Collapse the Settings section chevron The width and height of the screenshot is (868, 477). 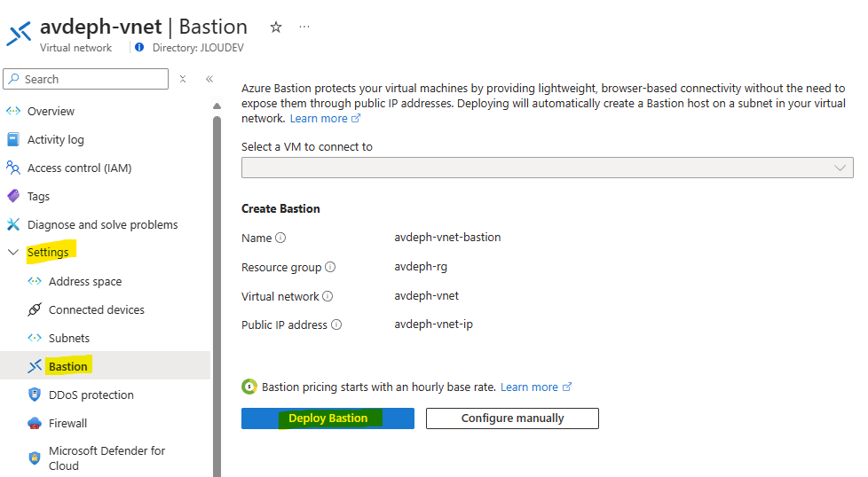13,252
